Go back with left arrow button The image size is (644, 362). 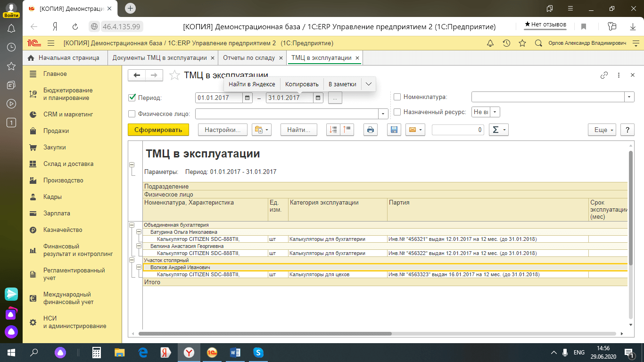click(x=137, y=75)
